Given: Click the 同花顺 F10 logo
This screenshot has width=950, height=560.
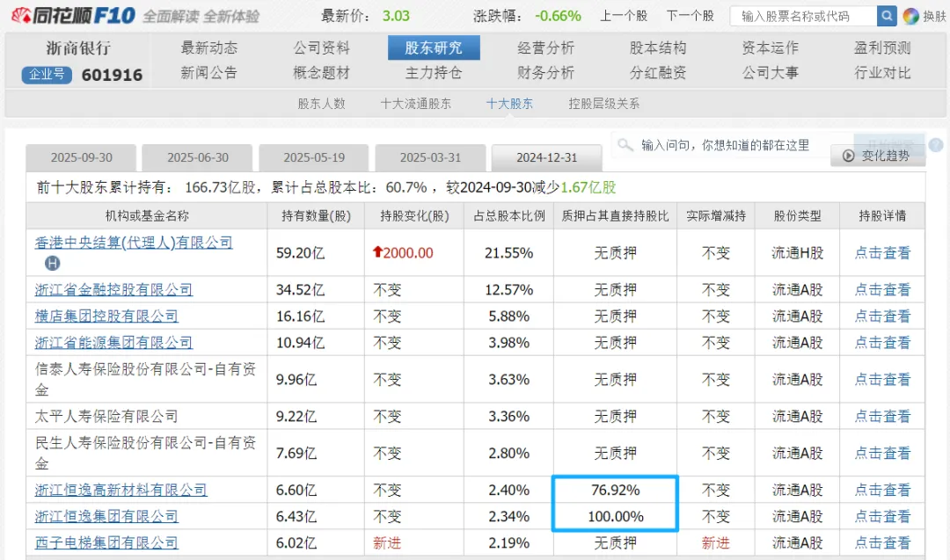Looking at the screenshot, I should point(73,16).
